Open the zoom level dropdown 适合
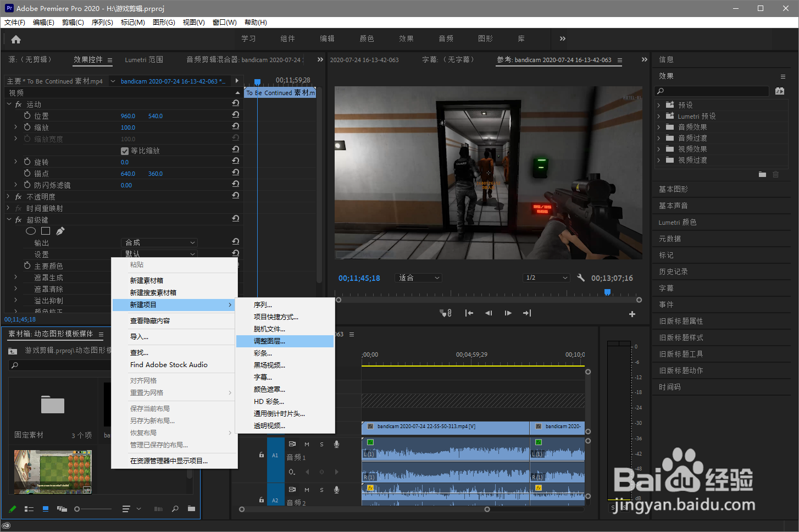Screen dimensions: 799x532 click(x=419, y=278)
